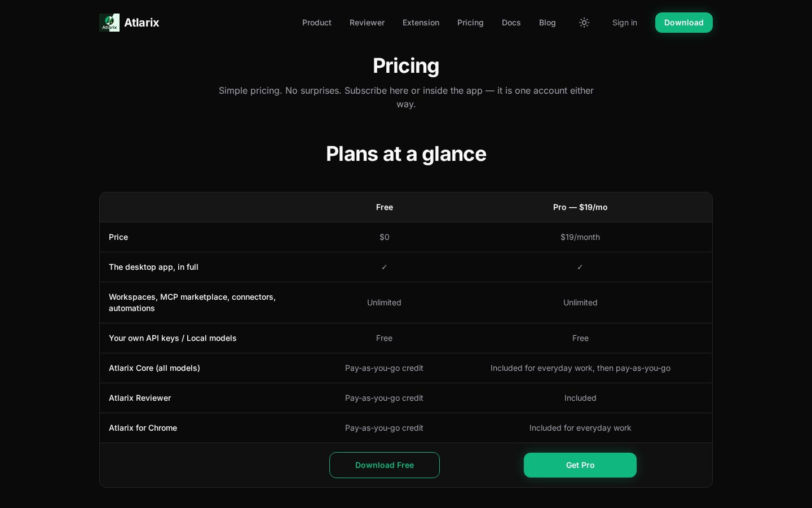Viewport: 812px width, 508px height.
Task: Click the Get Pro button
Action: click(x=580, y=465)
